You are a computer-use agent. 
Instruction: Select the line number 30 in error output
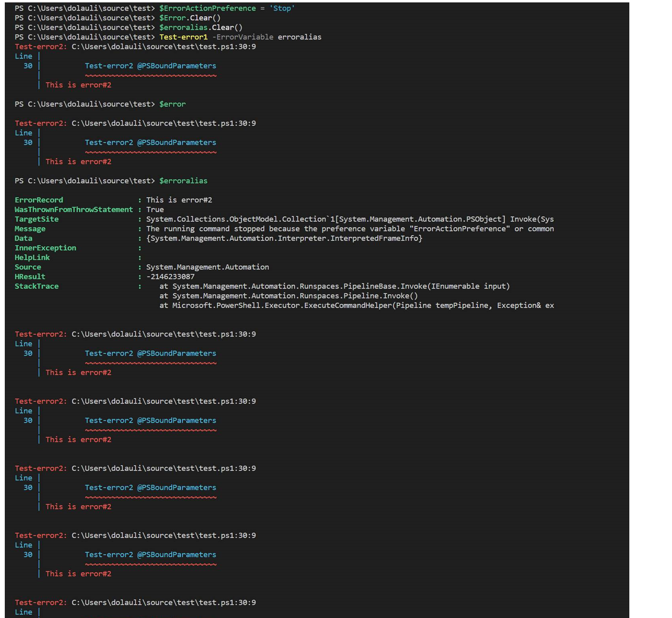click(x=27, y=65)
